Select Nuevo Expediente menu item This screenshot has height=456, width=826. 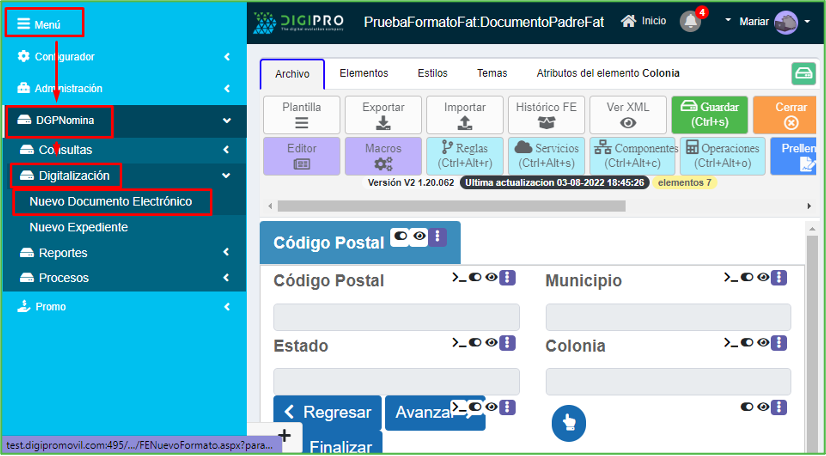[x=78, y=227]
